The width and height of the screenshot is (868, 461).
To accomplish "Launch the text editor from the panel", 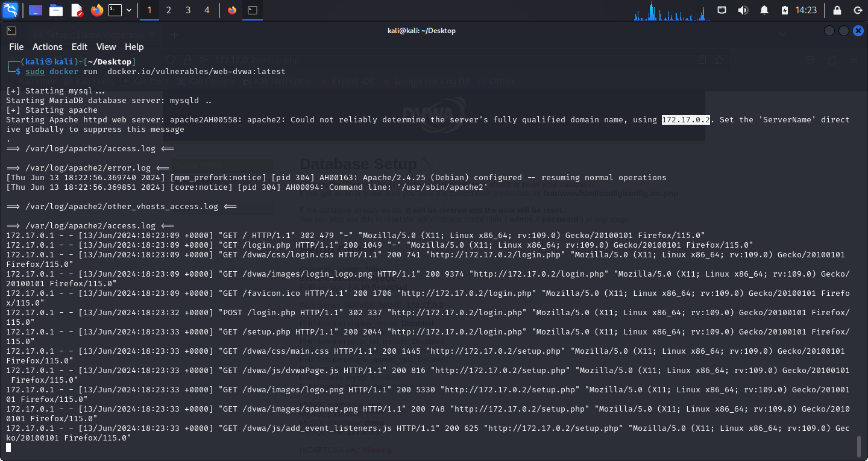I will [77, 10].
